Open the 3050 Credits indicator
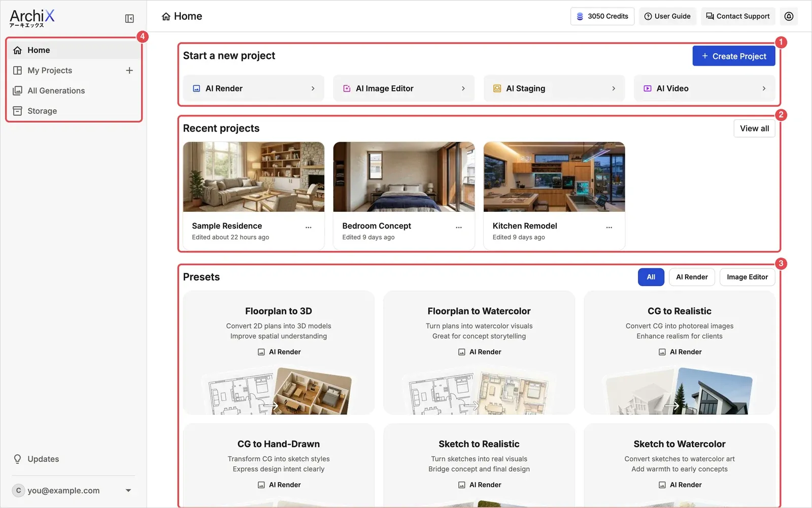812x508 pixels. pos(602,16)
